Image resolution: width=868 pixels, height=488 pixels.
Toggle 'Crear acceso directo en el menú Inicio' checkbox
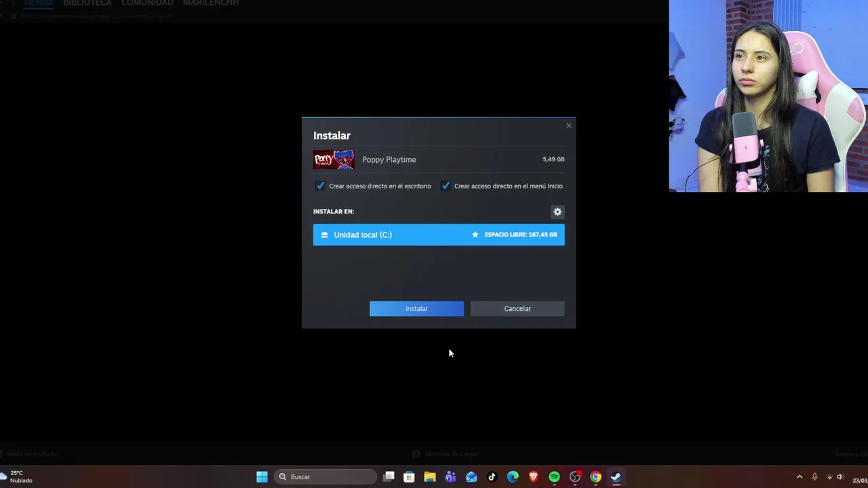(x=446, y=186)
